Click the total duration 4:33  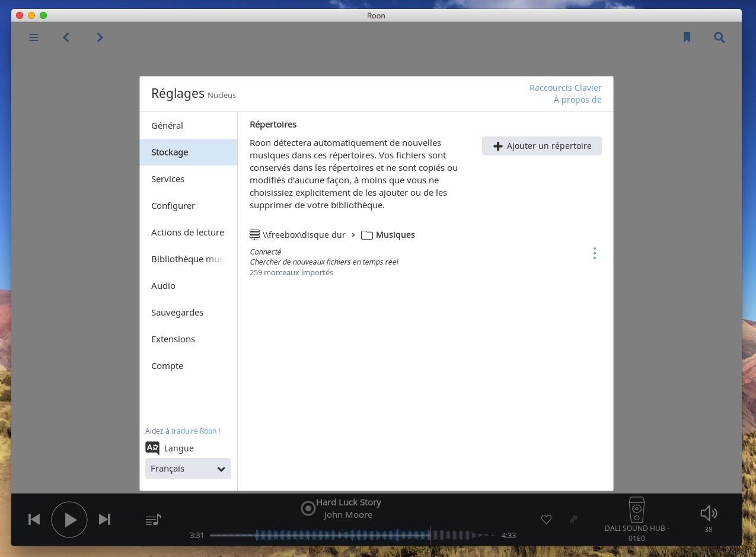pos(509,536)
